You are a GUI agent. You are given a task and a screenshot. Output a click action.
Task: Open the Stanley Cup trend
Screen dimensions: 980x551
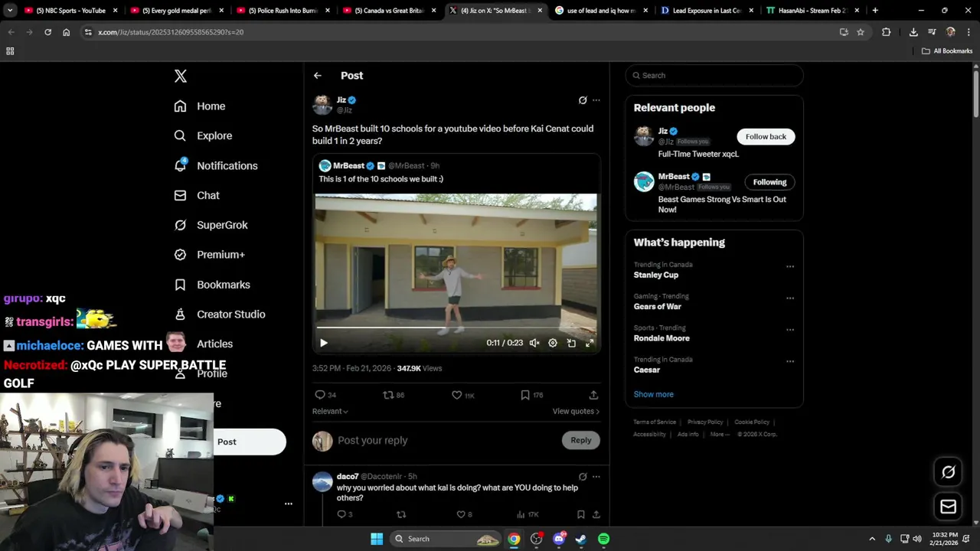(656, 275)
